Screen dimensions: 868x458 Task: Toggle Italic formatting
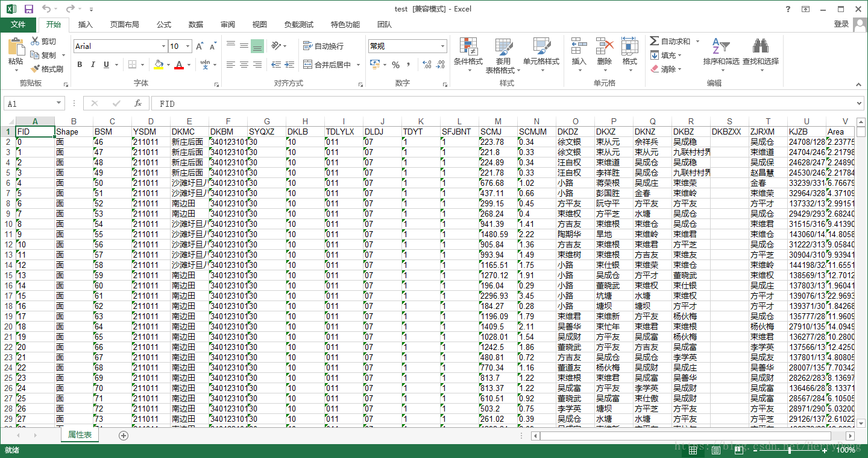93,65
